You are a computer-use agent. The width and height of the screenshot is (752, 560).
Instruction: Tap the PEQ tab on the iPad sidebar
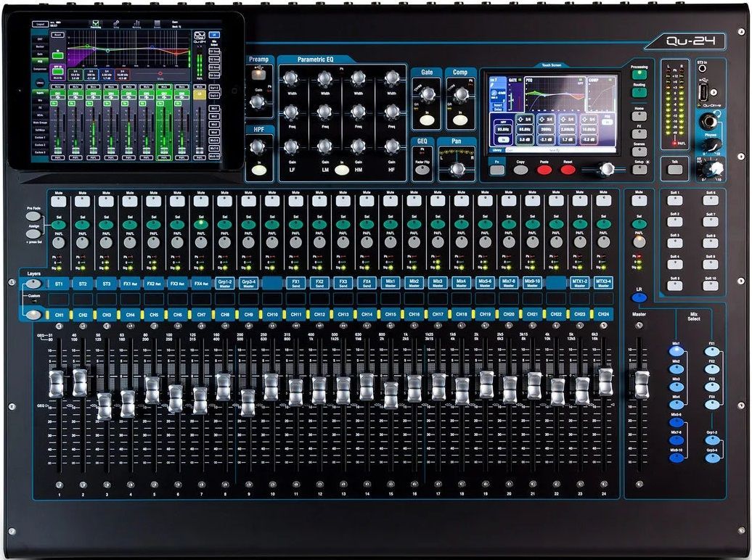(41, 62)
